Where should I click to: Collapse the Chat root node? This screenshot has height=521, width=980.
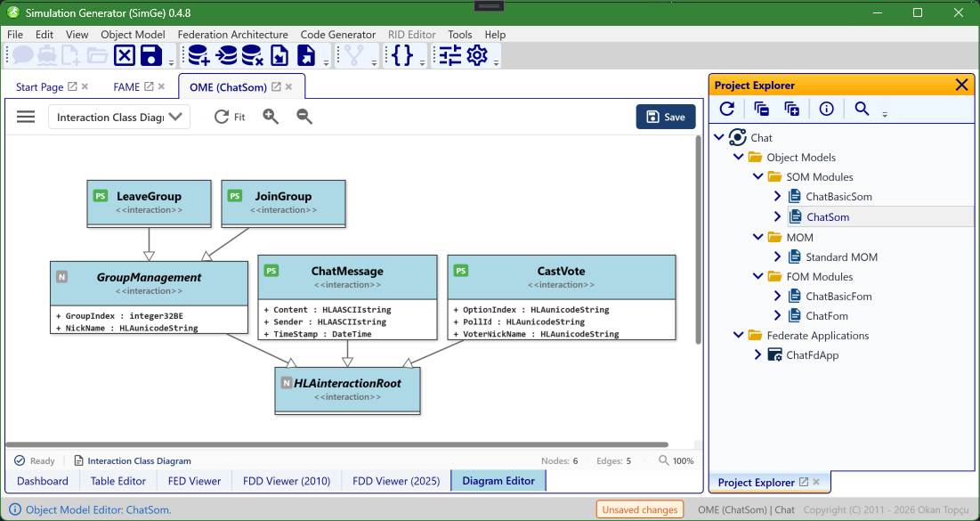point(718,138)
